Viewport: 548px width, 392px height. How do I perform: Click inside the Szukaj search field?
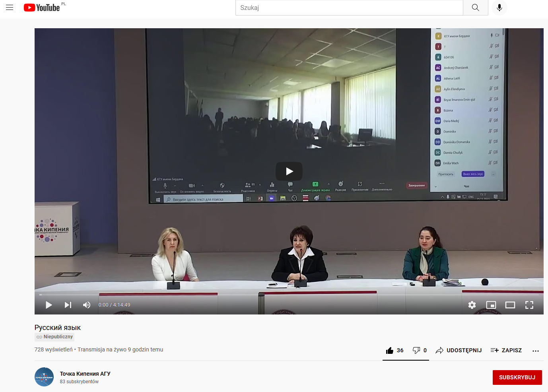(349, 8)
